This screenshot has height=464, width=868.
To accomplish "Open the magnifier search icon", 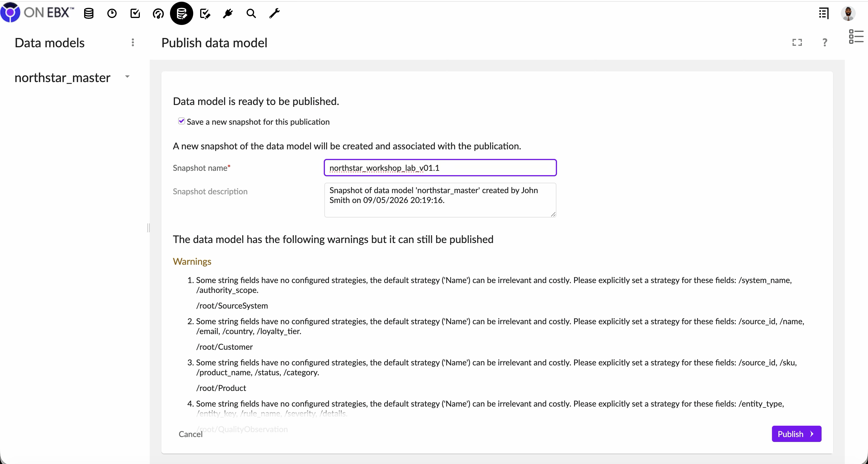I will [x=251, y=13].
